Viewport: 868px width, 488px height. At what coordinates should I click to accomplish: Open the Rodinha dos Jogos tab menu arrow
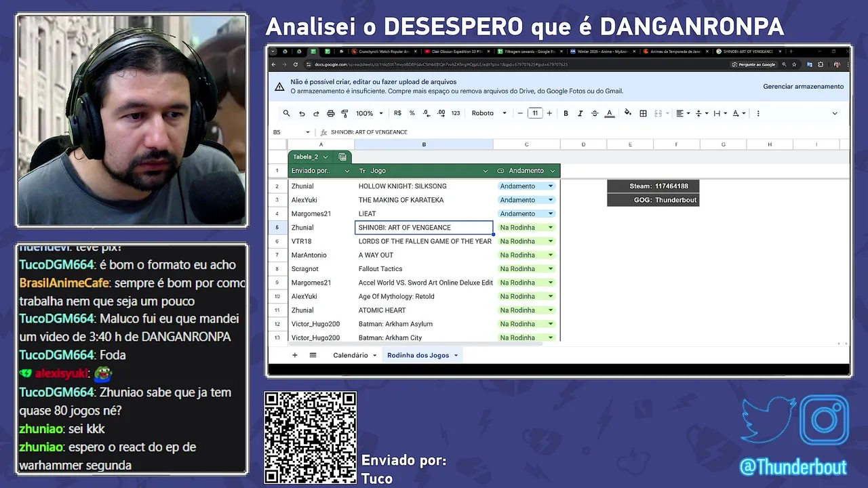[456, 355]
